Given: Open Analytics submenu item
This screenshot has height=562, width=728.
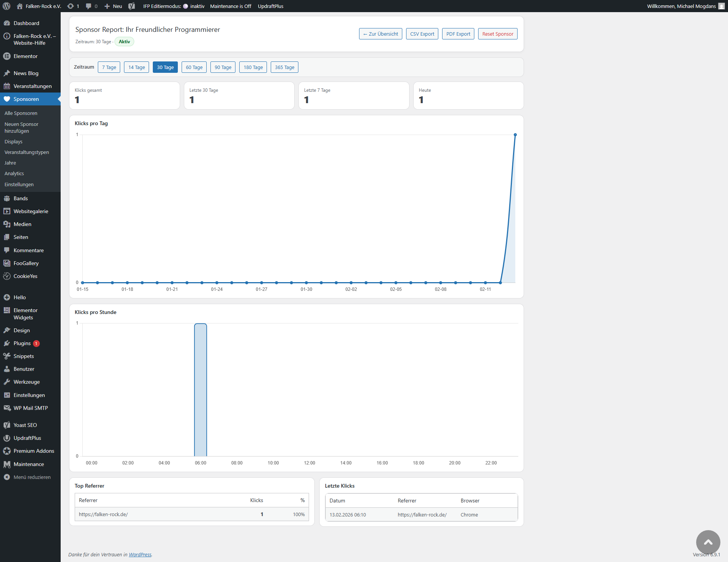Looking at the screenshot, I should click(x=14, y=173).
